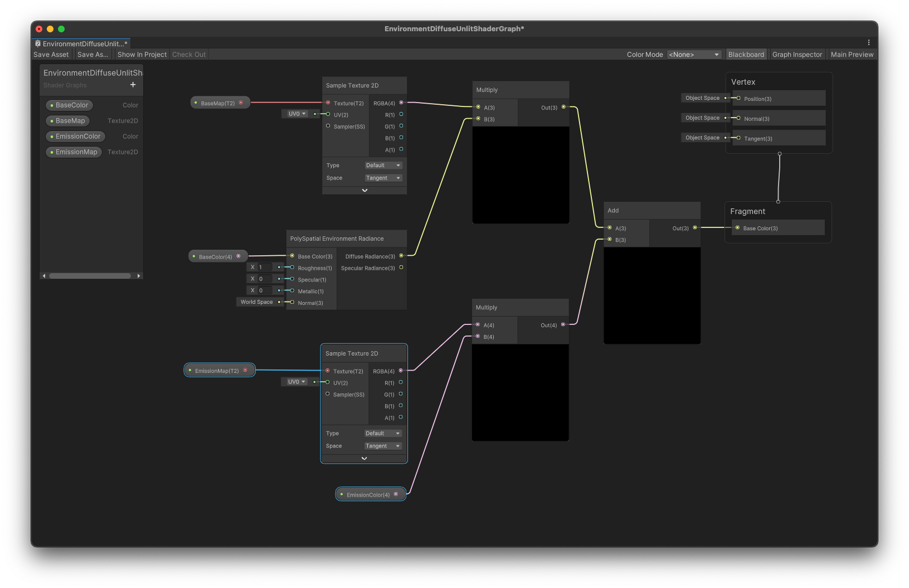
Task: Toggle the Main Preview panel
Action: (x=852, y=54)
